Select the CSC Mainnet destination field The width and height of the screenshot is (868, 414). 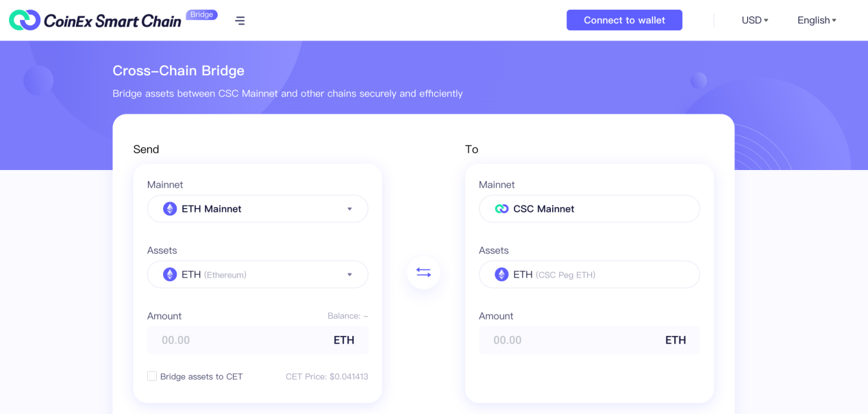[589, 209]
